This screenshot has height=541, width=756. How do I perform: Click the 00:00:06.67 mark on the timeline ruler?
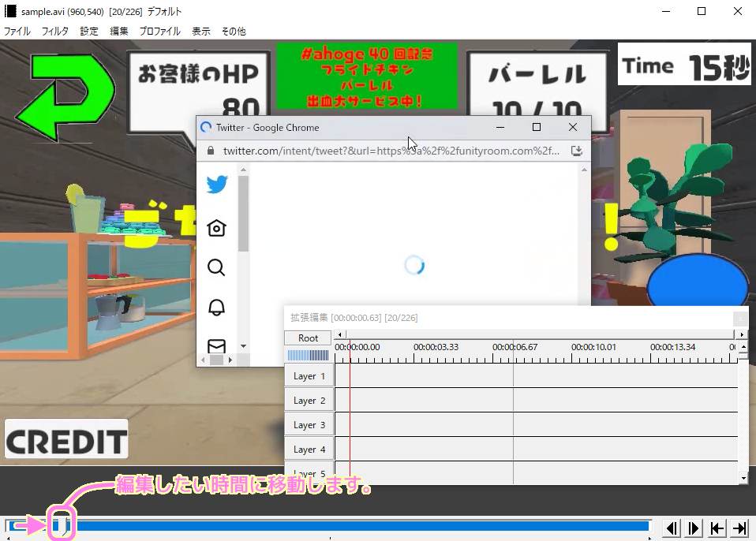[x=514, y=346]
